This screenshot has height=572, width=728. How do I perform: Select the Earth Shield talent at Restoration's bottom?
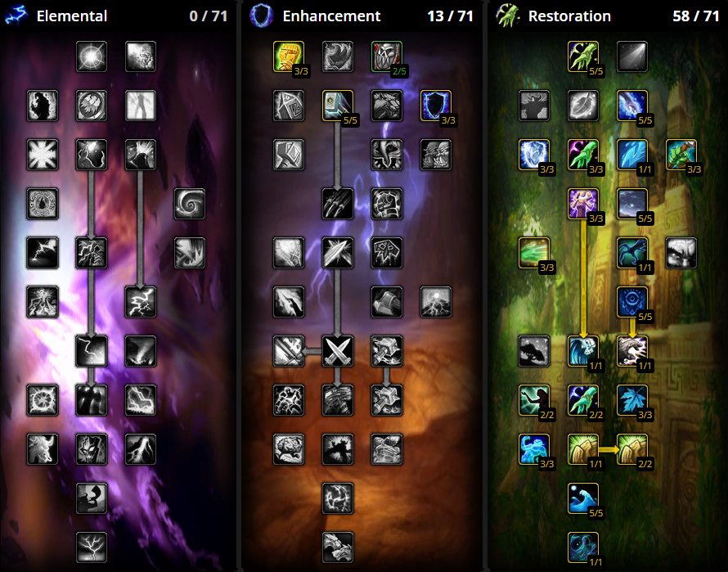point(583,547)
